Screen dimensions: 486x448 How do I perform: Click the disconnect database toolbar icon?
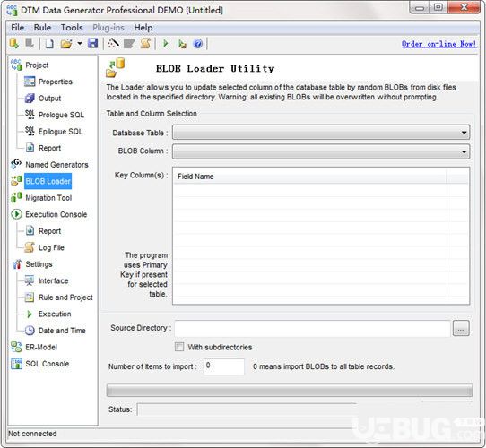[30, 43]
